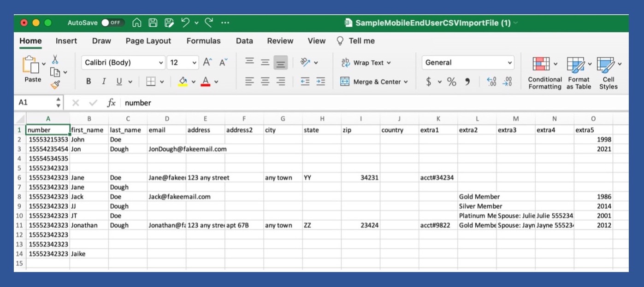Open Format as Table
Viewport: 644px width, 287px height.
[579, 73]
